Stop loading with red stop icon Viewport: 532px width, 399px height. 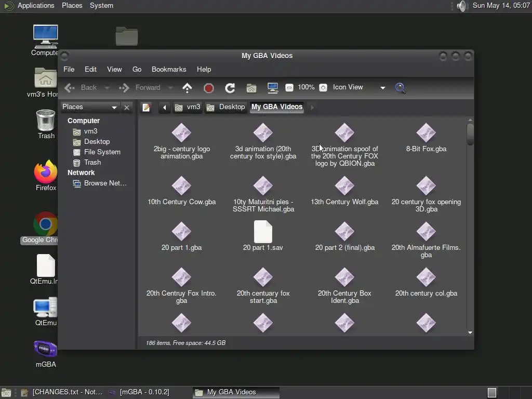pyautogui.click(x=209, y=88)
